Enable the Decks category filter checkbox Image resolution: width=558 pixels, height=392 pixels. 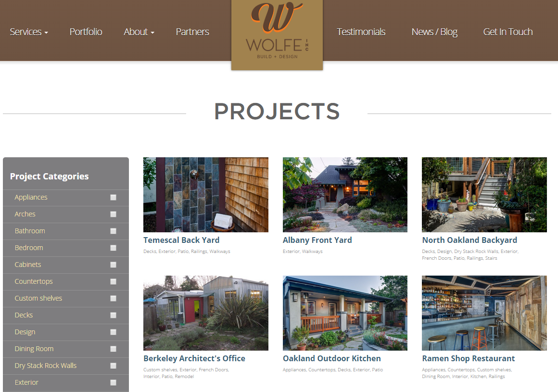pyautogui.click(x=113, y=315)
